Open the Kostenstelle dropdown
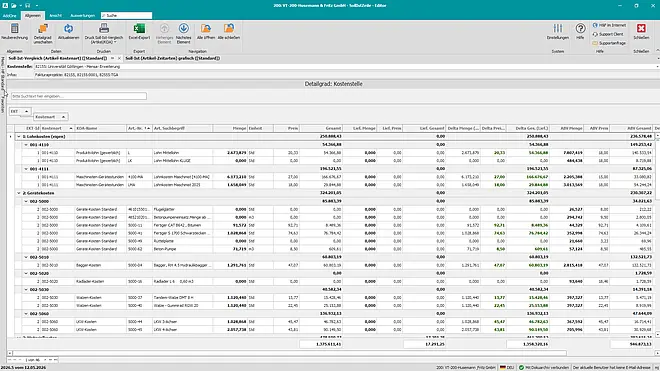The height and width of the screenshot is (371, 660). (x=657, y=67)
